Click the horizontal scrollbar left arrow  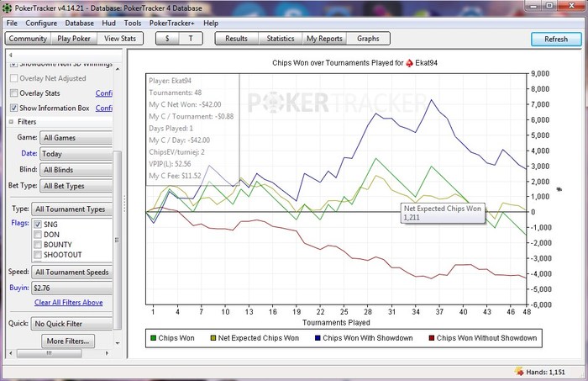[x=10, y=353]
